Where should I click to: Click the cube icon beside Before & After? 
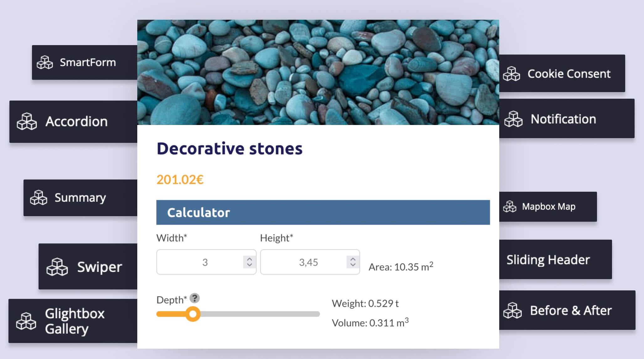(512, 310)
